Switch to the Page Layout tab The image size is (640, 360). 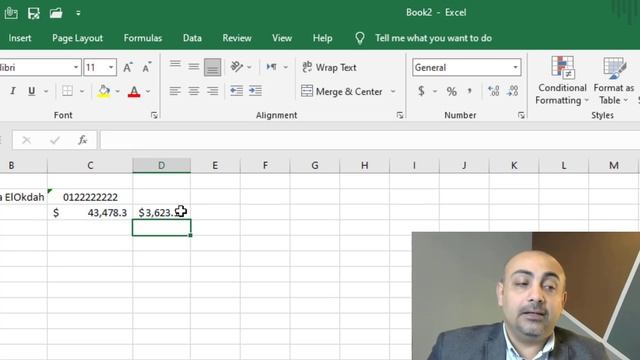(x=77, y=38)
